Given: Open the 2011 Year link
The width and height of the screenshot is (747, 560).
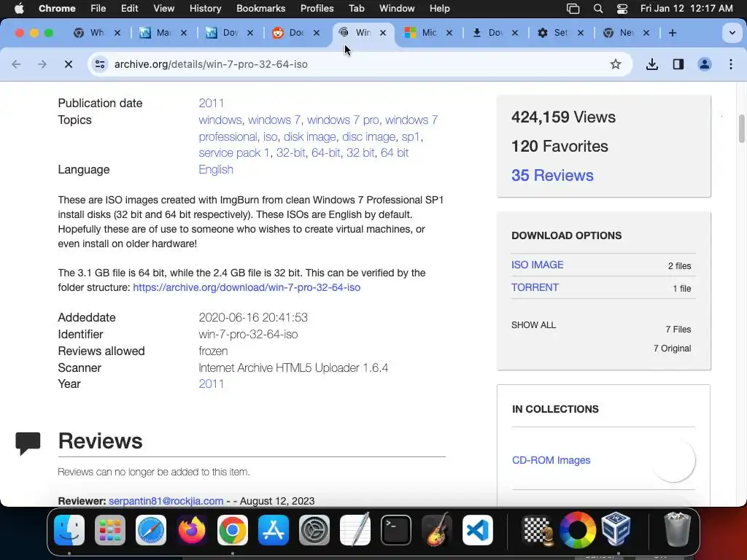Looking at the screenshot, I should click(211, 384).
